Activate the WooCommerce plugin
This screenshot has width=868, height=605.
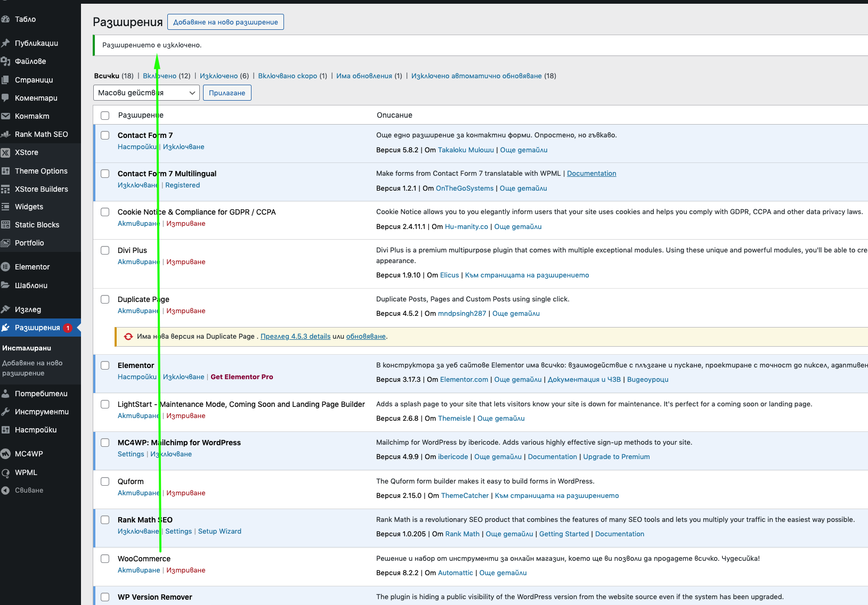[x=139, y=570]
